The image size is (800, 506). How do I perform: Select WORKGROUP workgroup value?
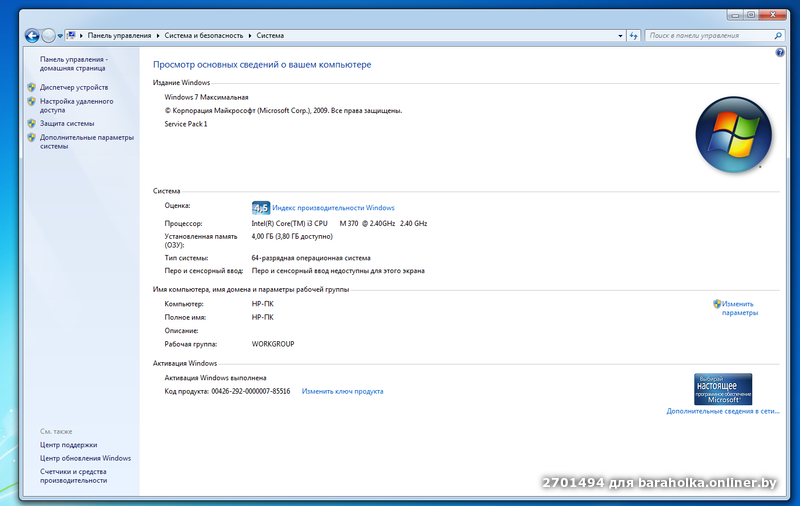(x=273, y=344)
